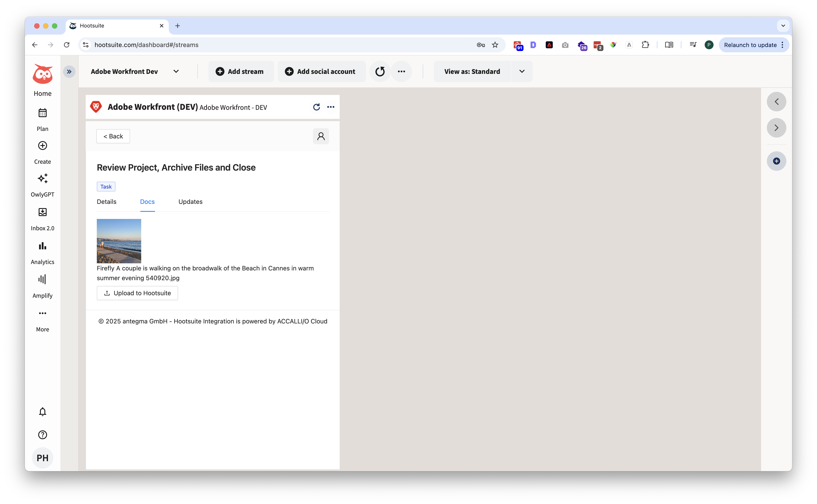The height and width of the screenshot is (504, 817).
Task: Open the More ellipsis in sidebar
Action: pos(42,313)
